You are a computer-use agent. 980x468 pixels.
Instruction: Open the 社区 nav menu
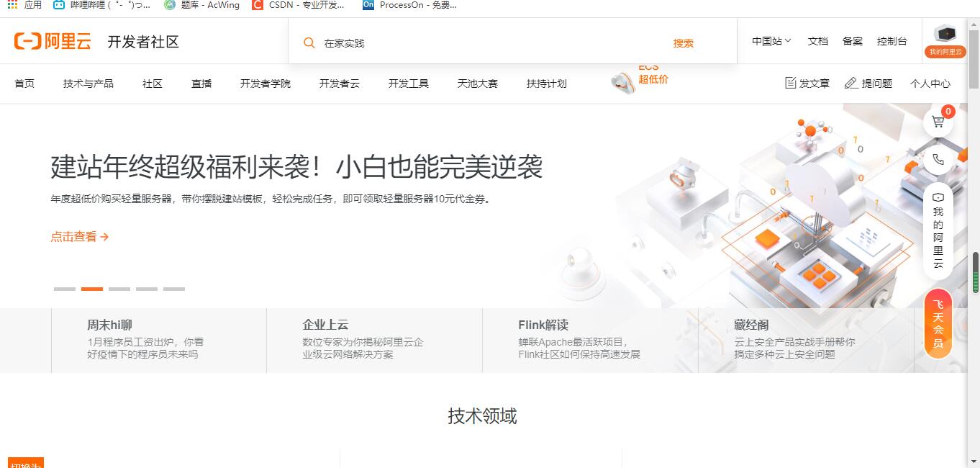153,84
